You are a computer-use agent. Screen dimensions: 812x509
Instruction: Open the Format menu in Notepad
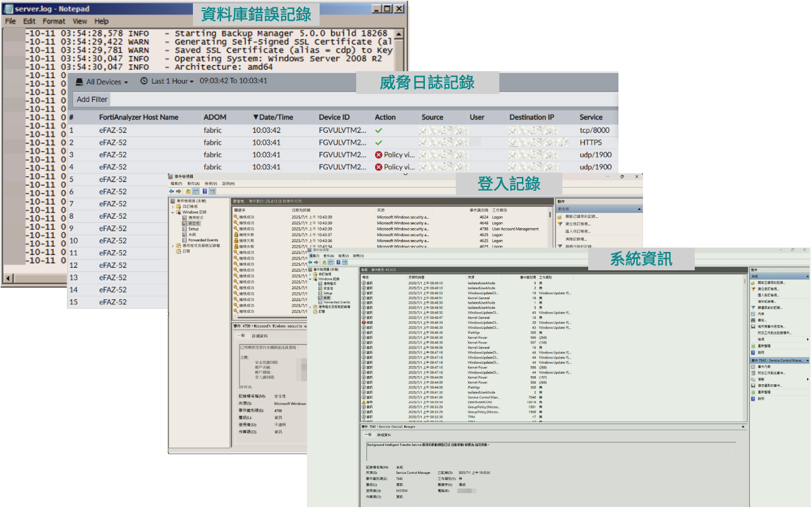click(54, 21)
